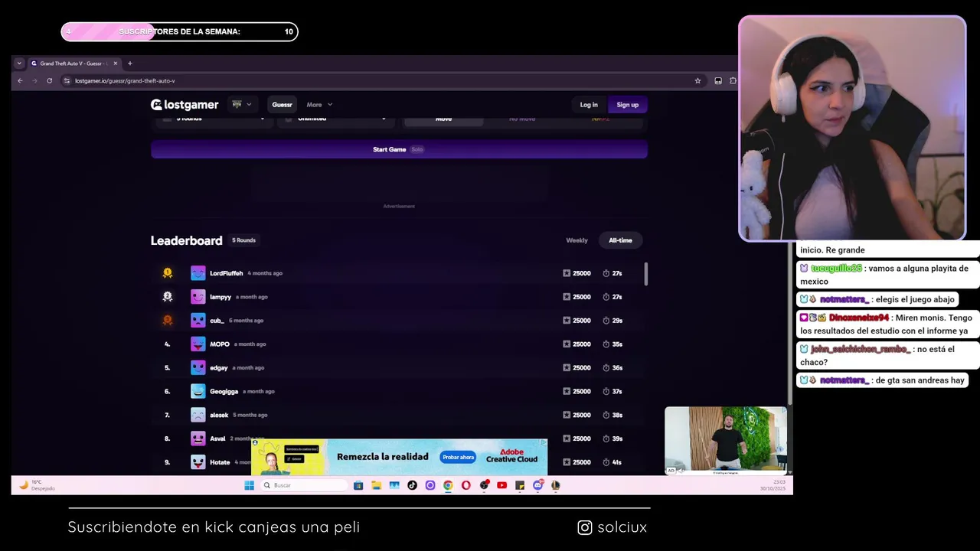Click Geogigga username
980x551 pixels.
click(x=224, y=392)
